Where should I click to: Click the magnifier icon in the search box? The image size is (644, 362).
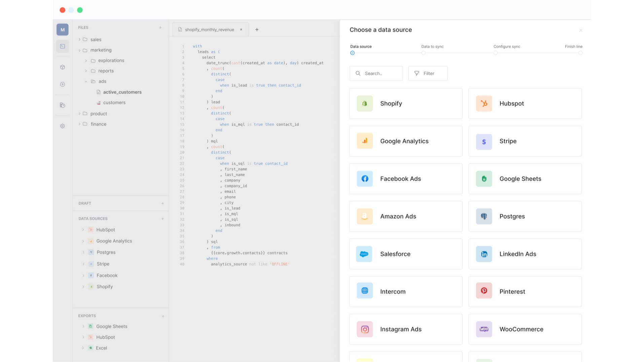tap(358, 73)
